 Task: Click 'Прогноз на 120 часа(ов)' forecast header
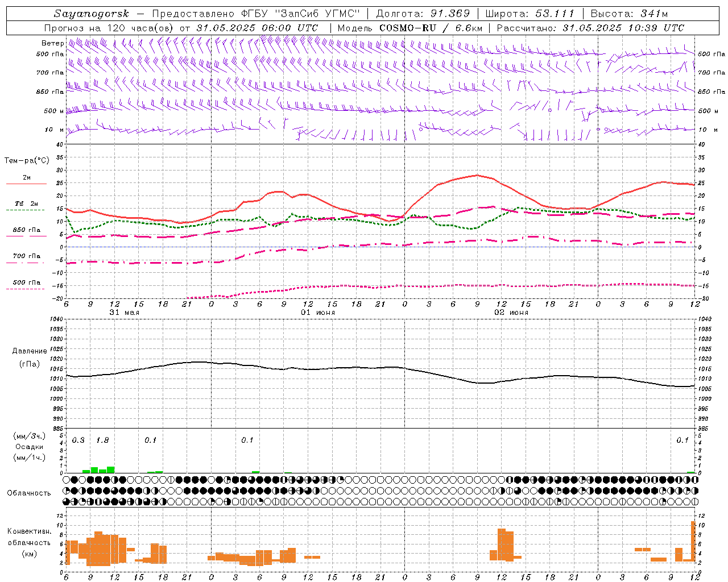coord(110,28)
